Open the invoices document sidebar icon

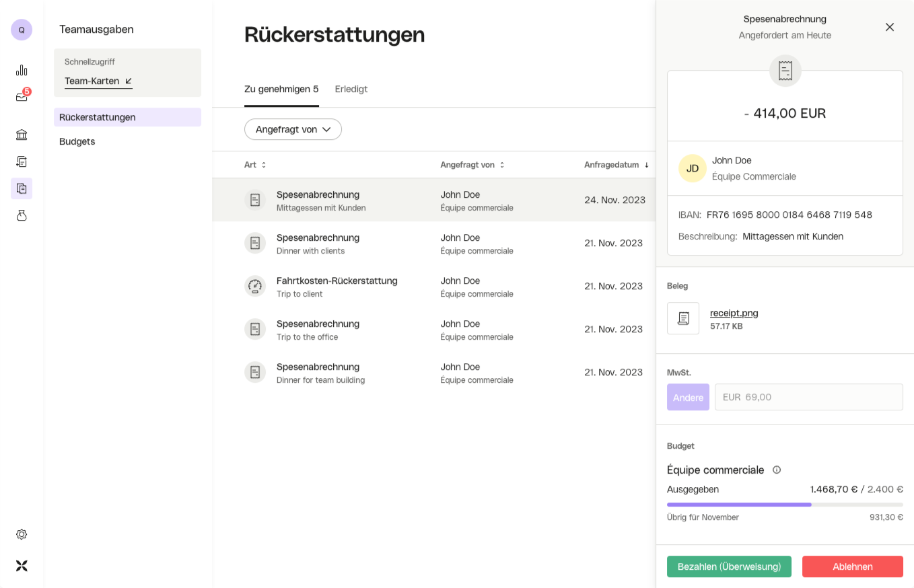(x=22, y=161)
